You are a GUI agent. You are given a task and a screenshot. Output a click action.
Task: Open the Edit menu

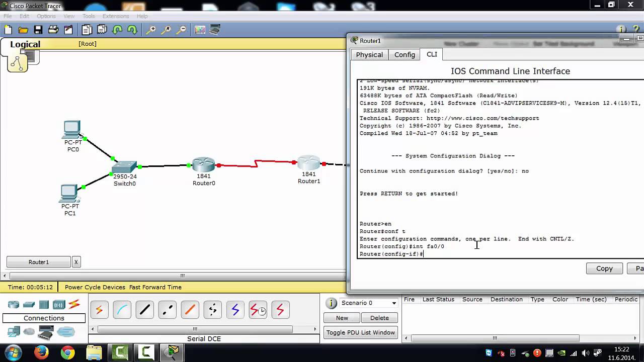click(x=24, y=16)
